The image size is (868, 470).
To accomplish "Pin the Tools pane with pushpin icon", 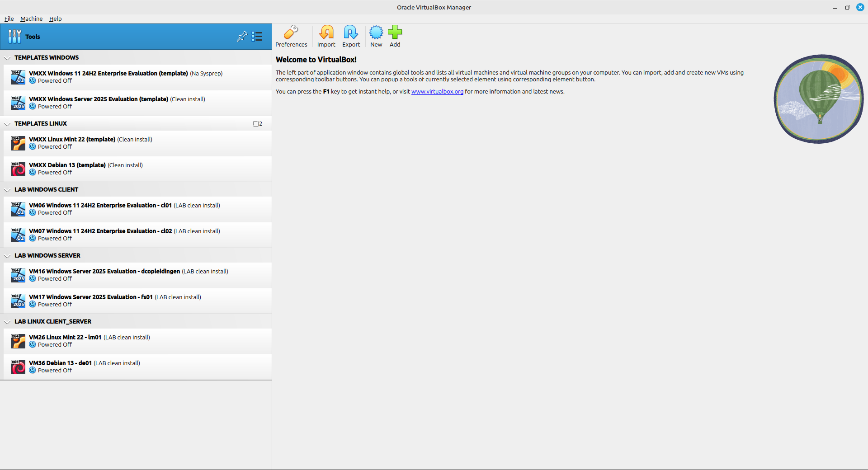I will [x=242, y=37].
